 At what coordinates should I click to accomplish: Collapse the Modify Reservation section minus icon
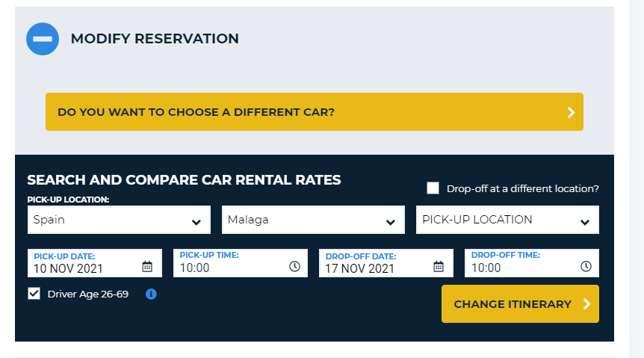pos(43,39)
